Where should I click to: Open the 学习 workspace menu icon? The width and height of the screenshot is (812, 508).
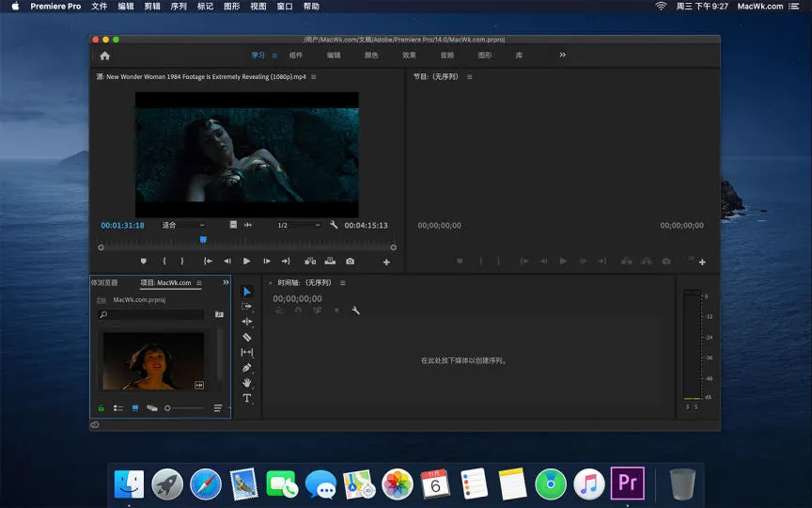coord(274,56)
